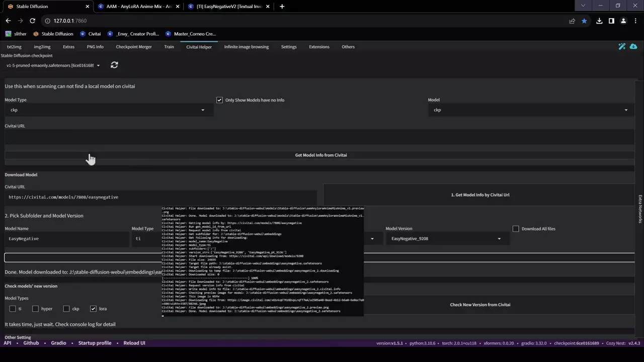
Task: Reload the browser page
Action: pos(33,21)
